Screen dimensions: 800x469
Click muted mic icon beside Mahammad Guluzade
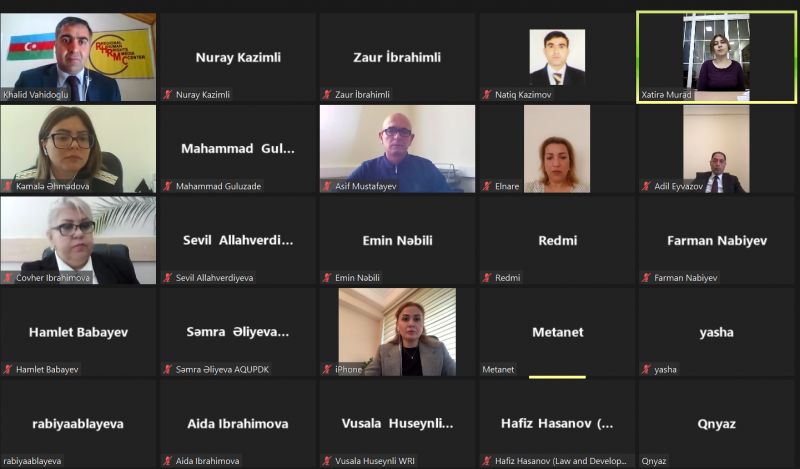[167, 186]
